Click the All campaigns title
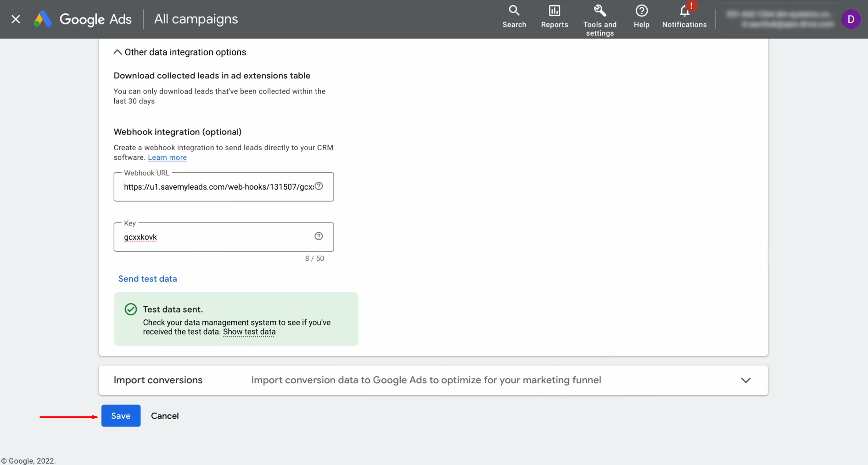Viewport: 868px width, 465px height. pyautogui.click(x=196, y=19)
